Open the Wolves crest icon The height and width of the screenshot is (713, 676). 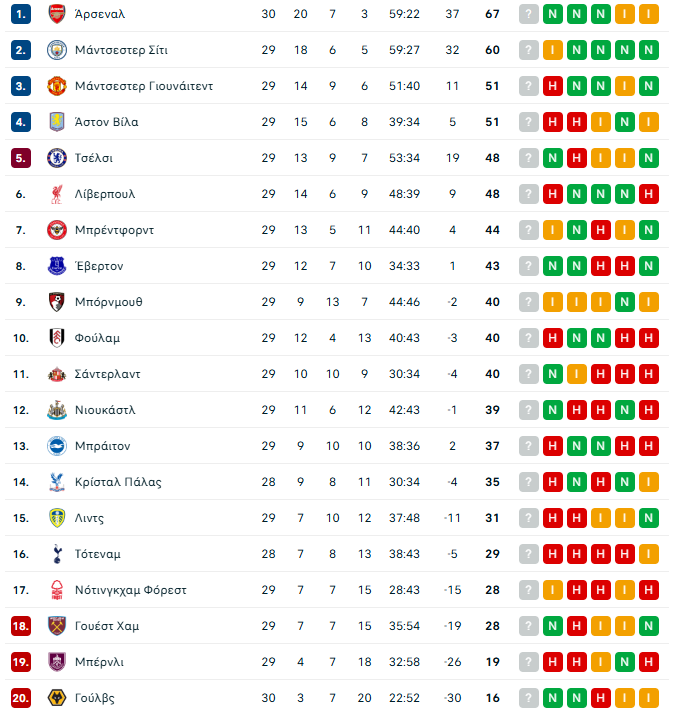[x=56, y=698]
